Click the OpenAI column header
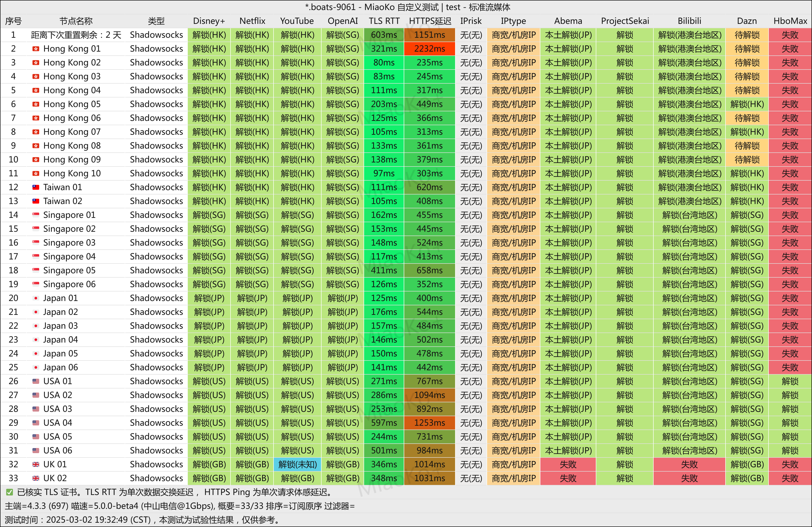The image size is (812, 527). coord(343,21)
